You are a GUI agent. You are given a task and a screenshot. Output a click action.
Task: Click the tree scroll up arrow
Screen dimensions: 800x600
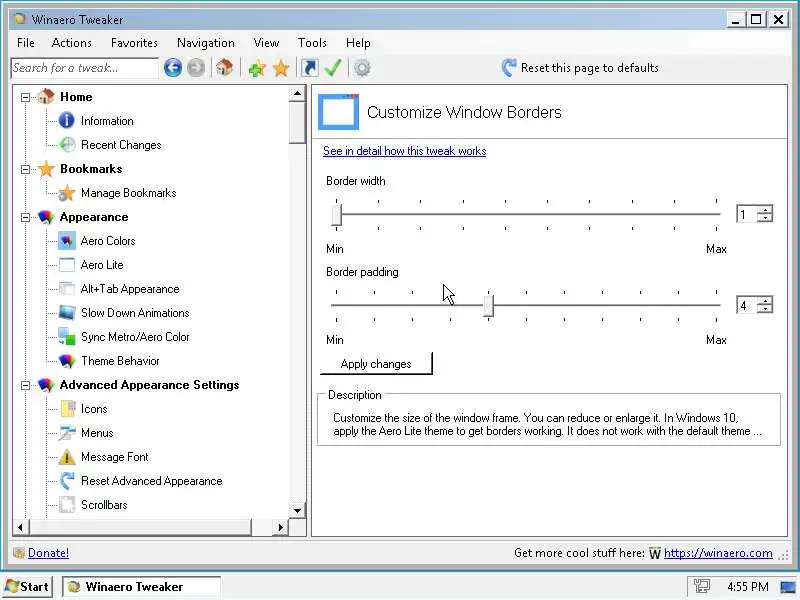click(297, 94)
